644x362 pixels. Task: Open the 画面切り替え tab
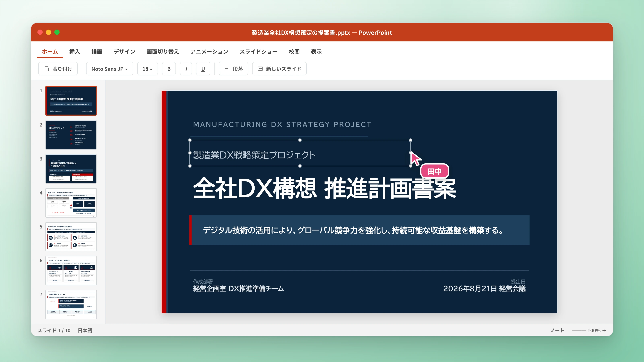tap(163, 52)
